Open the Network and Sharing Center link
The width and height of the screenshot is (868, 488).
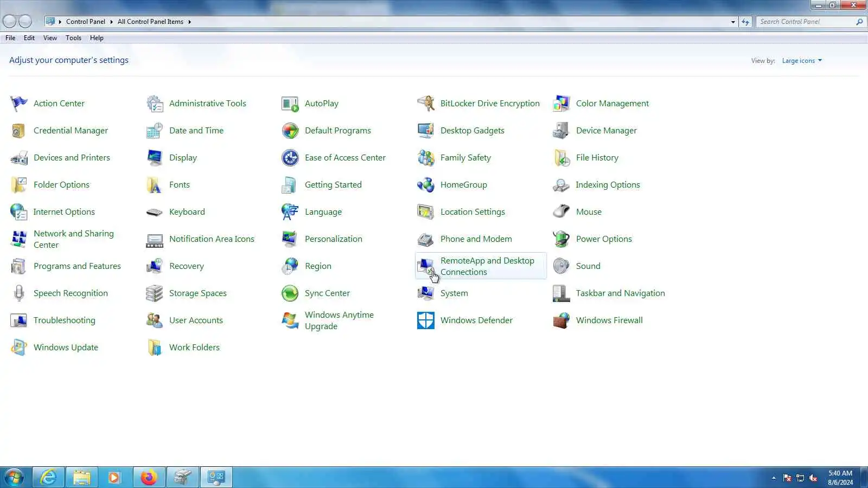click(74, 239)
